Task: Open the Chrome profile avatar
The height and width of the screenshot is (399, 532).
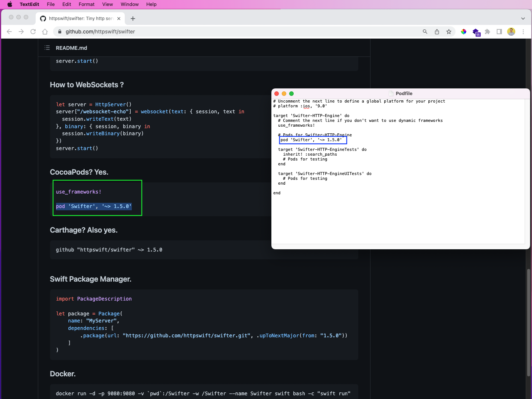Action: coord(511,32)
